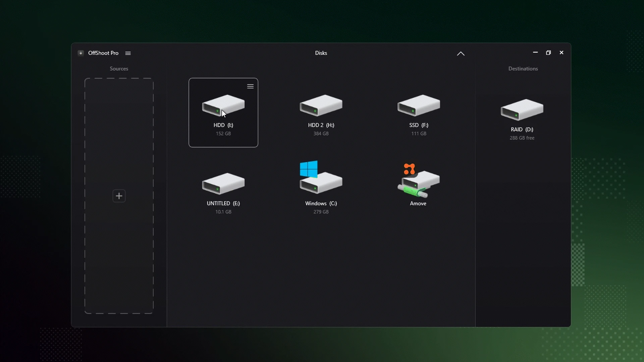
Task: Click the OffShoot Pro app logo
Action: click(x=81, y=53)
